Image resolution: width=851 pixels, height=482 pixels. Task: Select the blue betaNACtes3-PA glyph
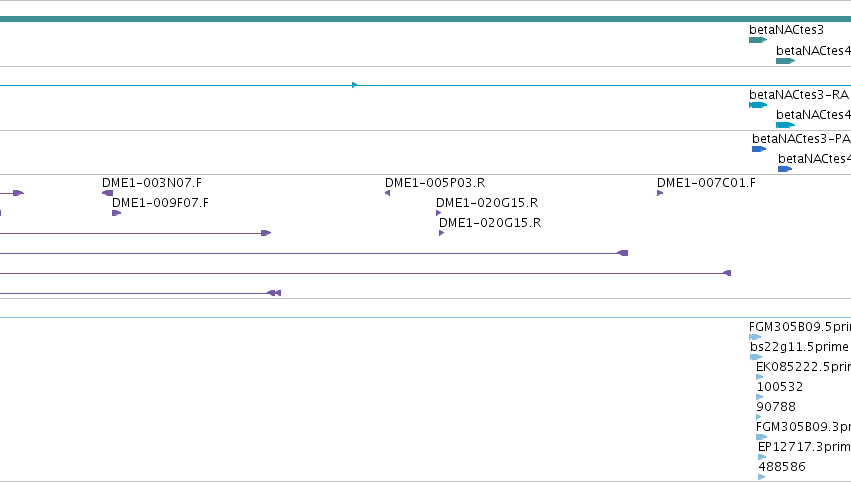point(759,149)
